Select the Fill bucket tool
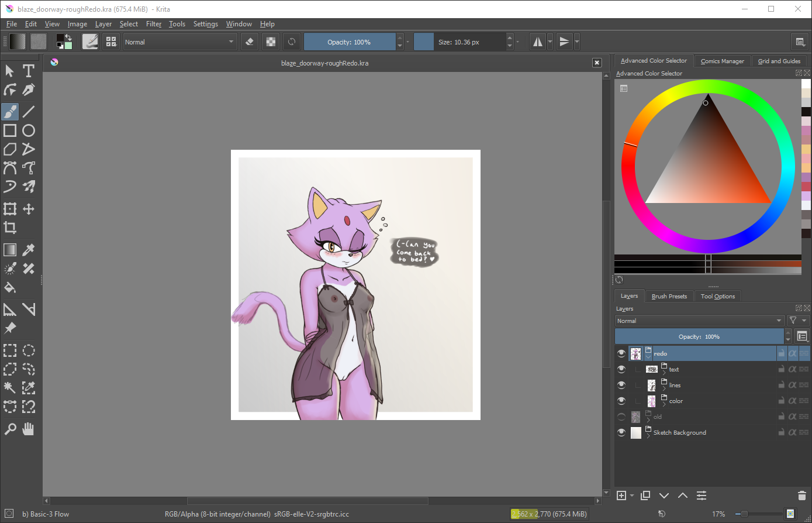This screenshot has width=812, height=523. click(10, 287)
